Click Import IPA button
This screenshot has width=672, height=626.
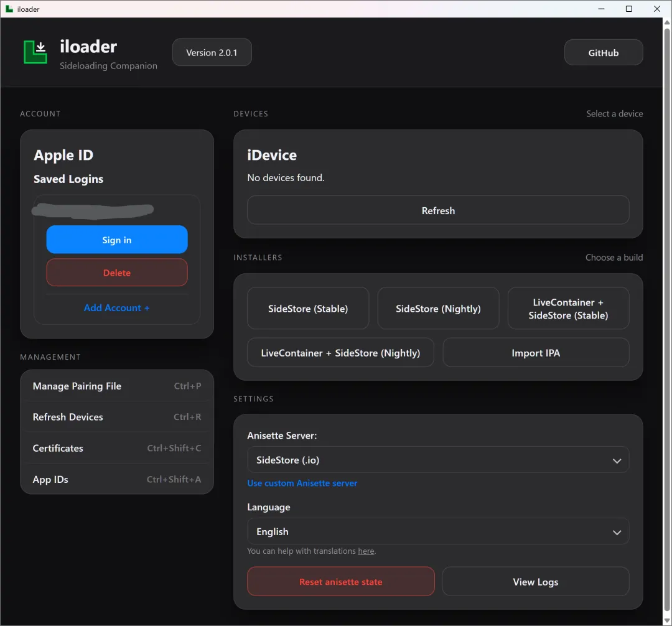click(x=536, y=353)
